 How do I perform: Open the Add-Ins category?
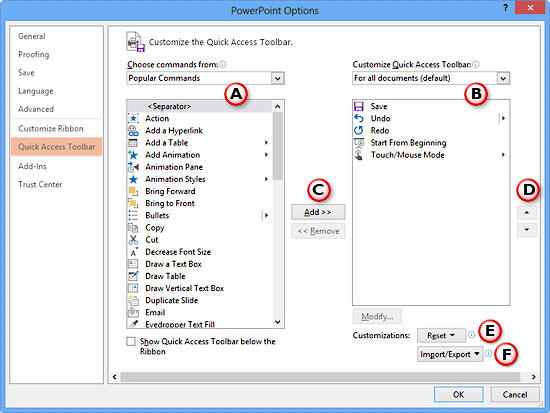click(x=32, y=166)
